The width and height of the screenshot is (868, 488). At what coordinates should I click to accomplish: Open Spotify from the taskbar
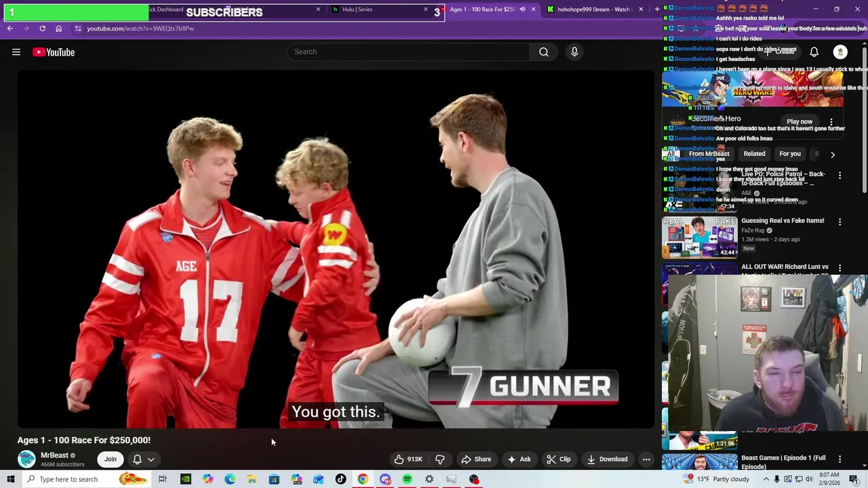coord(407,479)
